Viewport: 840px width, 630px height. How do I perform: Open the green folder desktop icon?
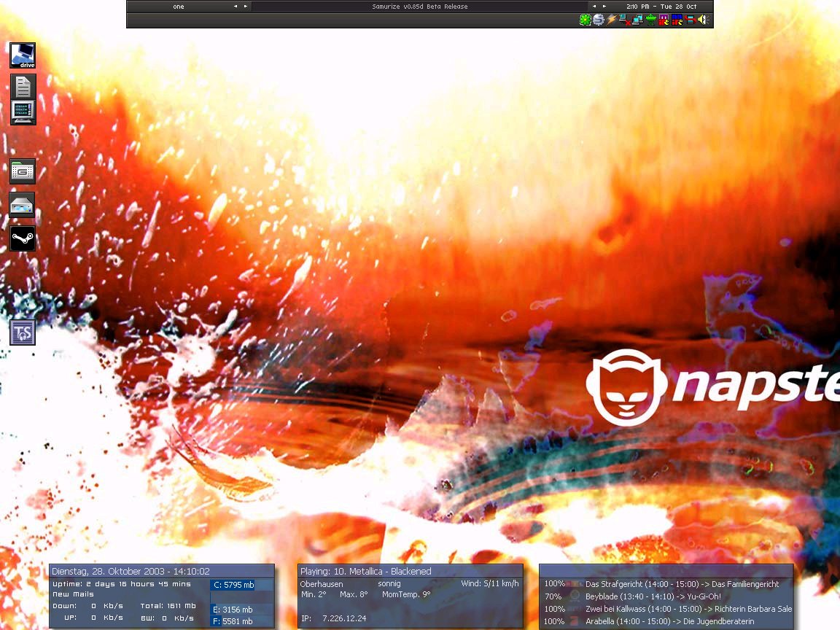pyautogui.click(x=23, y=171)
